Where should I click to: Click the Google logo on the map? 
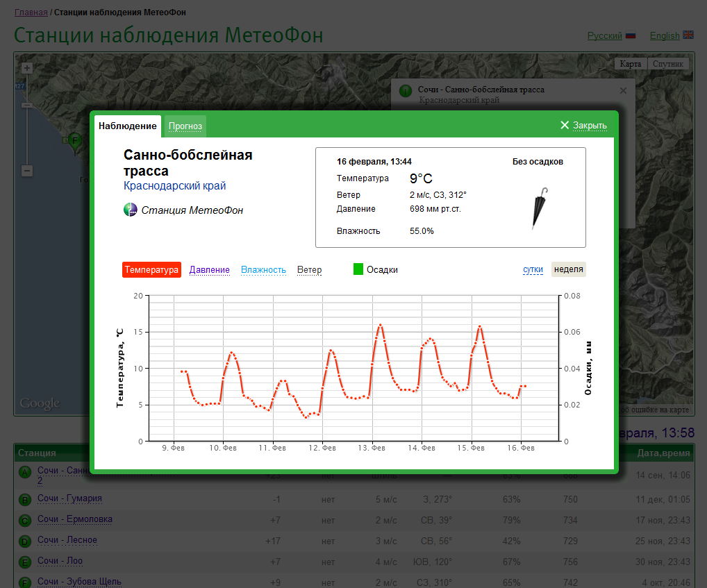(40, 403)
